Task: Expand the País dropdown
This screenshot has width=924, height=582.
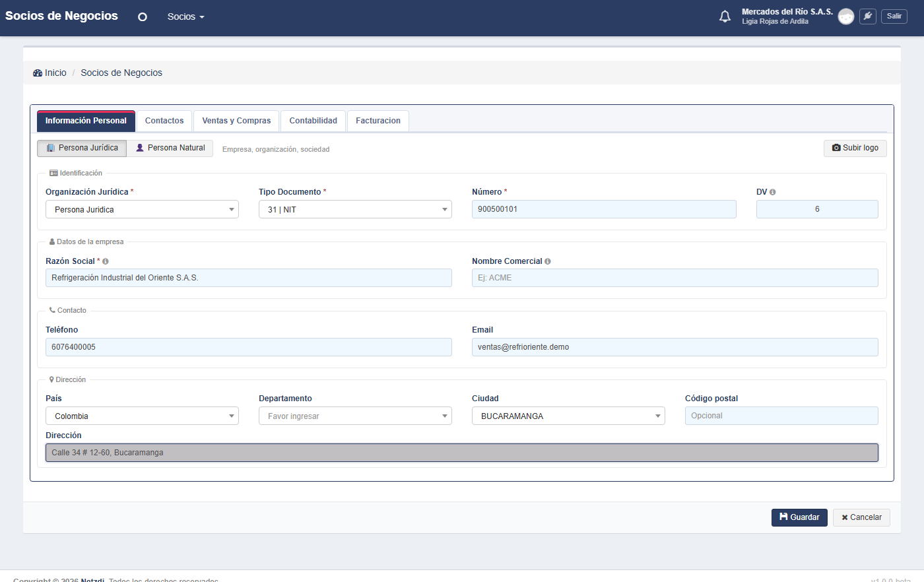Action: pos(142,416)
